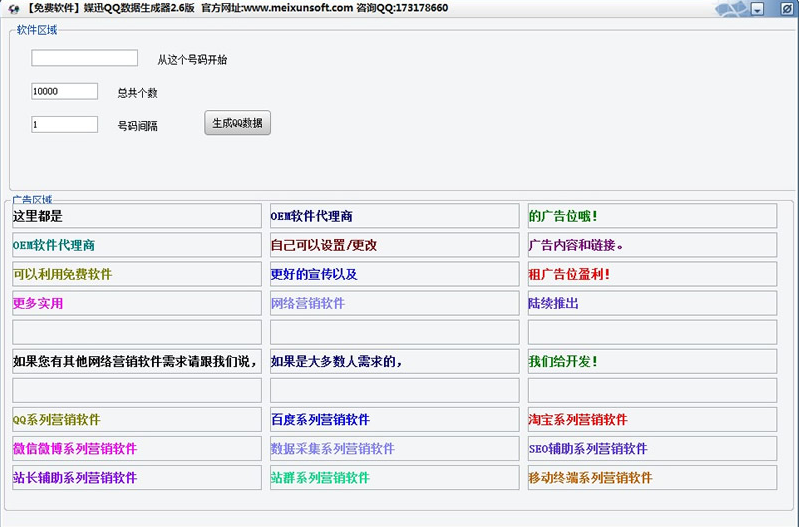
Task: Open the 网络营销软件 ad cell
Action: tap(395, 303)
